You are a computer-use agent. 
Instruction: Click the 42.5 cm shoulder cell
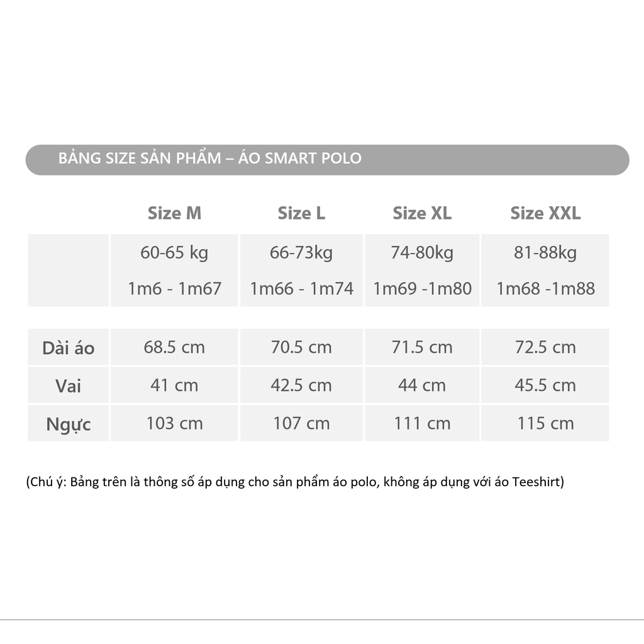(x=301, y=386)
